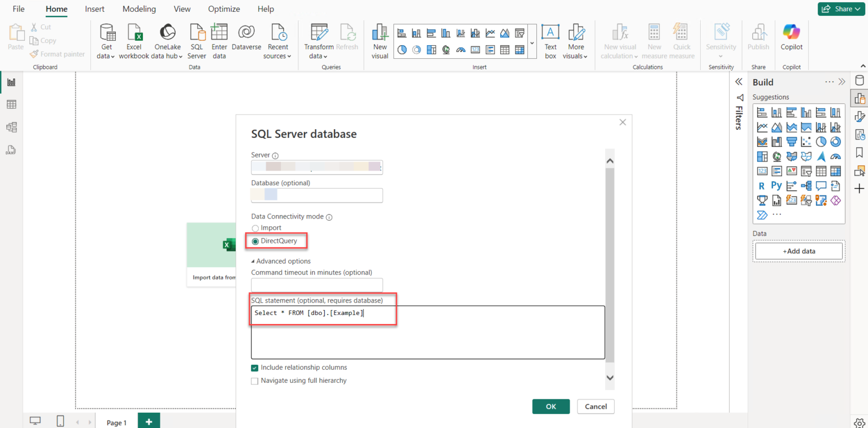This screenshot has width=868, height=428.
Task: Click OK to connect to the database
Action: (550, 406)
